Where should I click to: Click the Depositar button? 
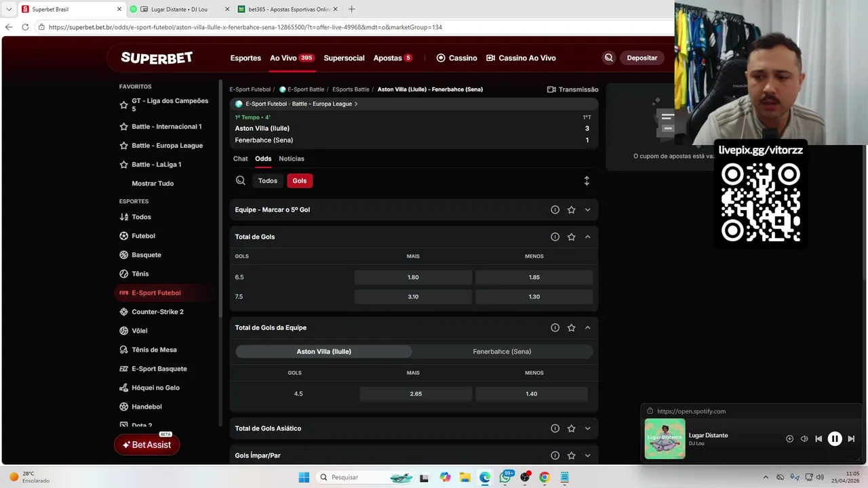point(642,58)
